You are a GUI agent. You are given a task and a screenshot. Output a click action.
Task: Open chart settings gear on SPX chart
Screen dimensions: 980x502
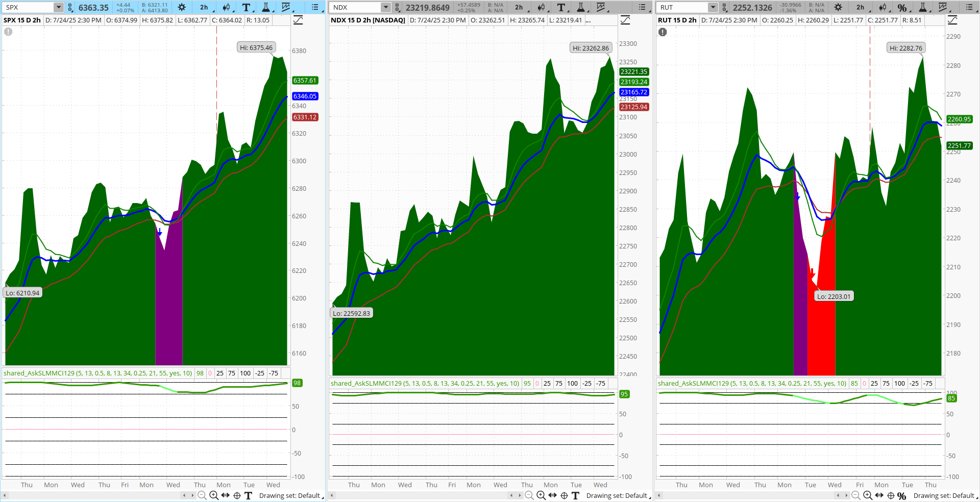coord(182,7)
